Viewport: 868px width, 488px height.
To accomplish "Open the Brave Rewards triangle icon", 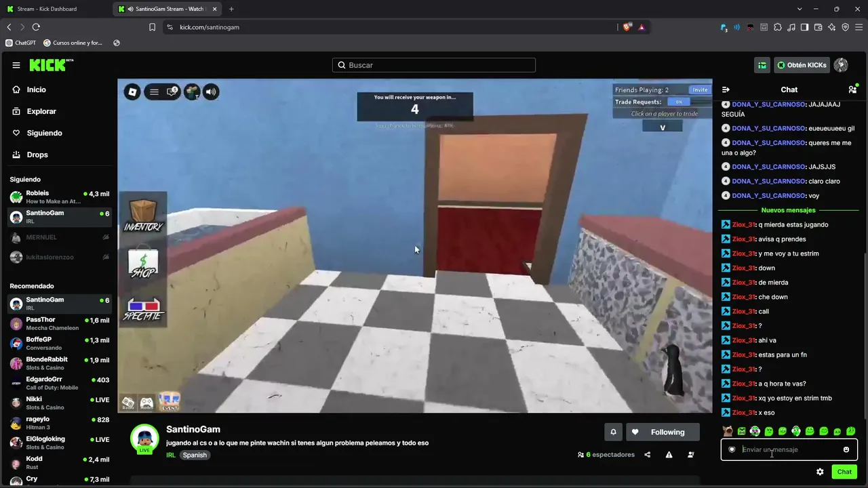I will pyautogui.click(x=642, y=27).
